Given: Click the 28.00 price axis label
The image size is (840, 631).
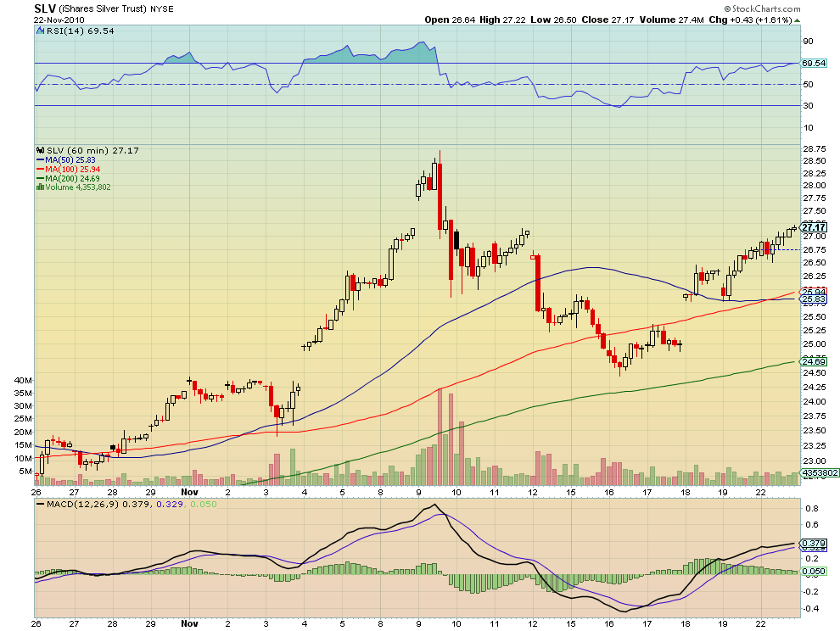Looking at the screenshot, I should point(815,186).
